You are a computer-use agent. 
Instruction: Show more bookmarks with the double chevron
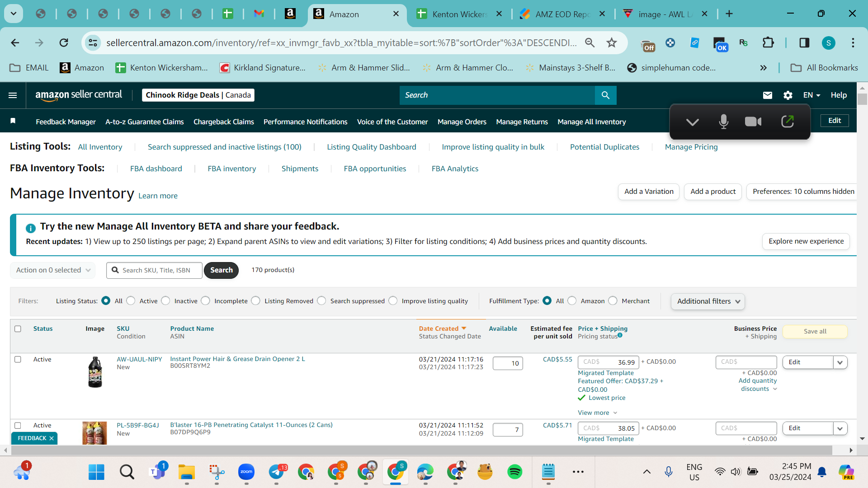coord(764,68)
